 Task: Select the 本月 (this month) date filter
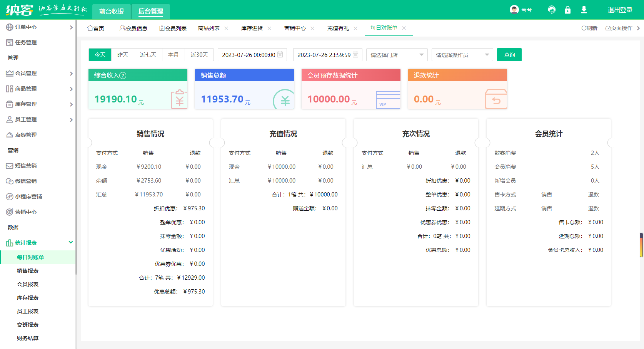(174, 55)
